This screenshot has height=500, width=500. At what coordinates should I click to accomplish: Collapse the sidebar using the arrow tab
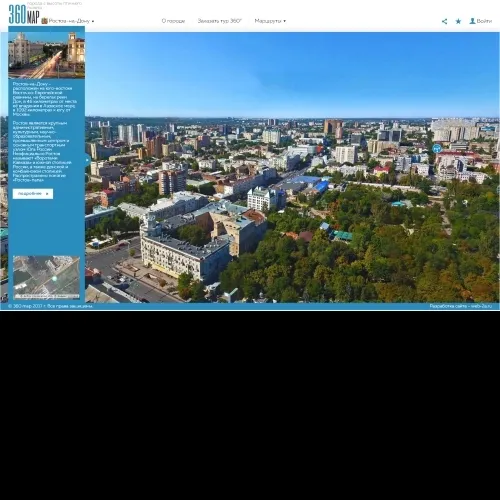[x=87, y=161]
